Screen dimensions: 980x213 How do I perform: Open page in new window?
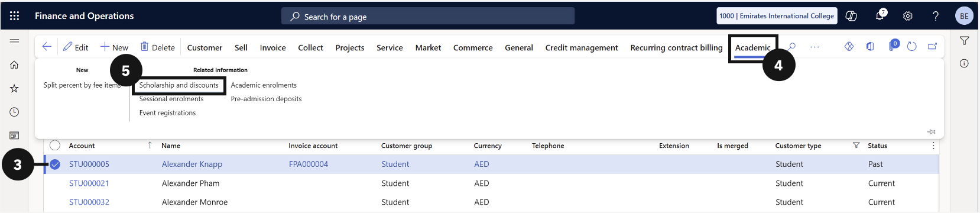click(932, 46)
